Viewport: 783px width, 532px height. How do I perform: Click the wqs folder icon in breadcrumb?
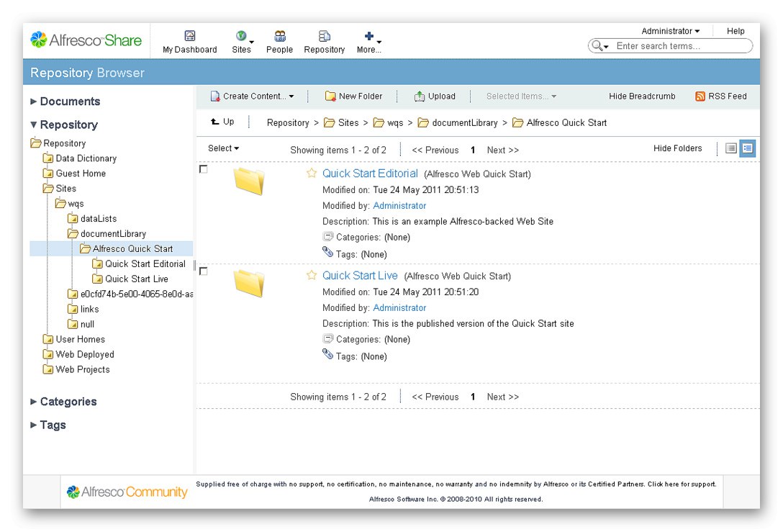click(379, 123)
